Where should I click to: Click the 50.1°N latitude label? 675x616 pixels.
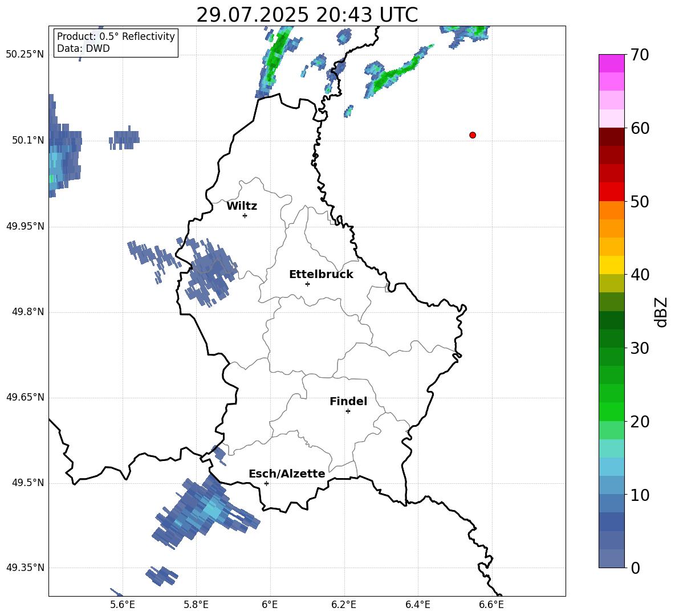[28, 140]
